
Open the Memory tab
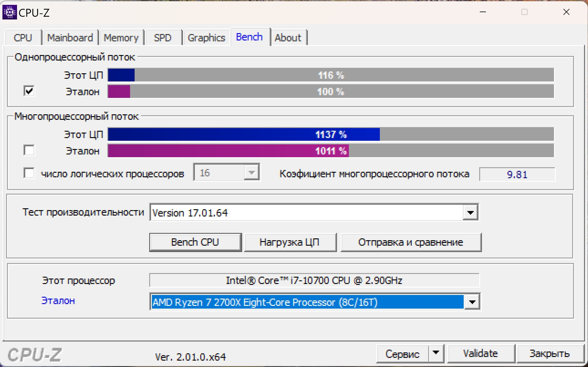point(121,37)
